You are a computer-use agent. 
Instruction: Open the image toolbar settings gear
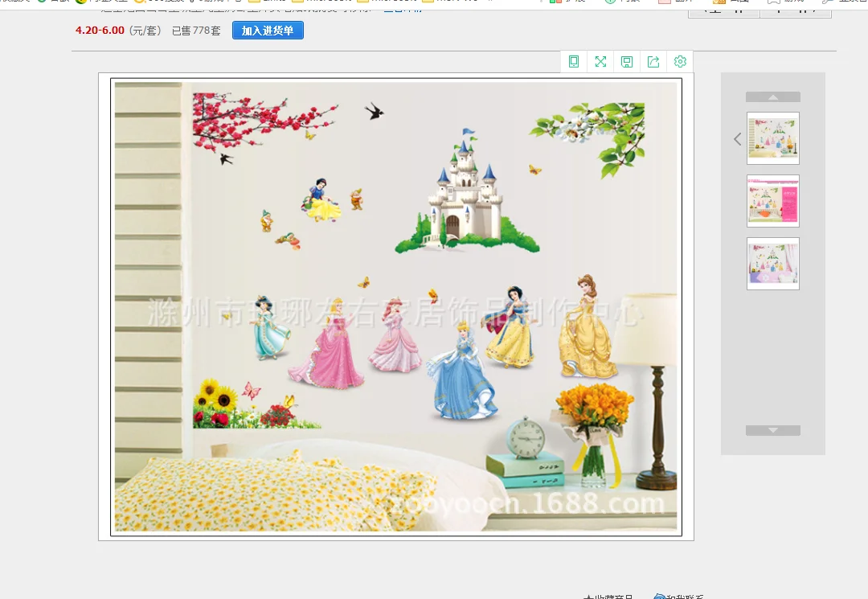(681, 61)
